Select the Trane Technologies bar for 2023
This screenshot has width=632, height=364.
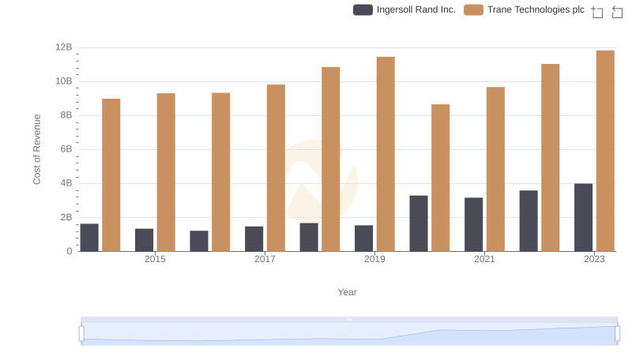(x=605, y=151)
